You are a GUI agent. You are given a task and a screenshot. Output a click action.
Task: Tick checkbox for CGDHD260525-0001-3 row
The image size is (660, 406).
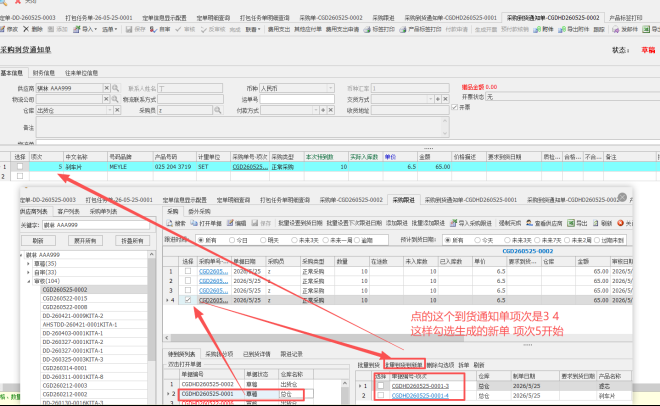click(381, 385)
